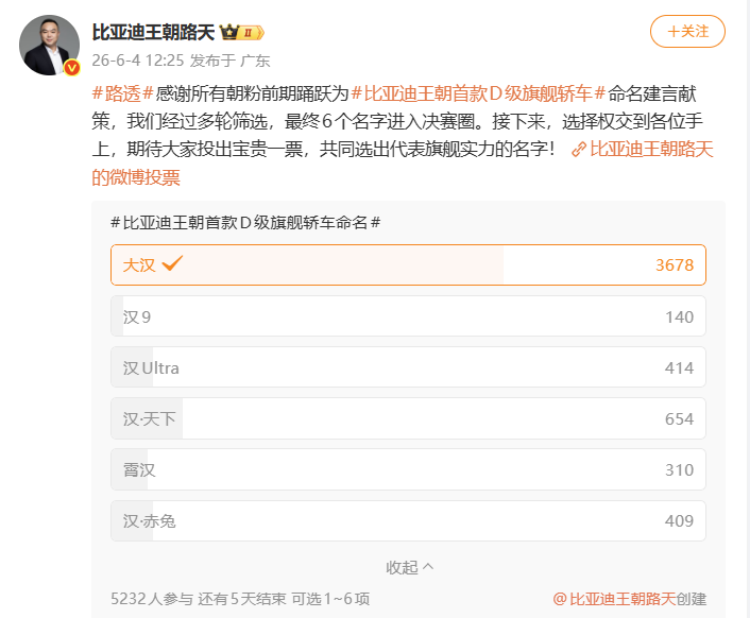
Task: Vote for the 汉·赤兔 option
Action: click(x=408, y=521)
